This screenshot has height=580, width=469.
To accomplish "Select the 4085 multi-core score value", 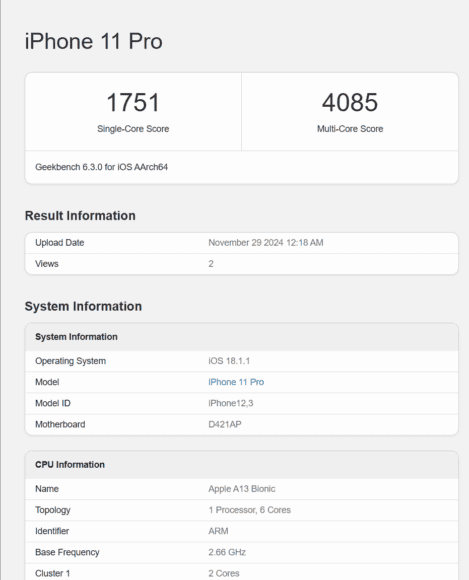I will pos(350,102).
